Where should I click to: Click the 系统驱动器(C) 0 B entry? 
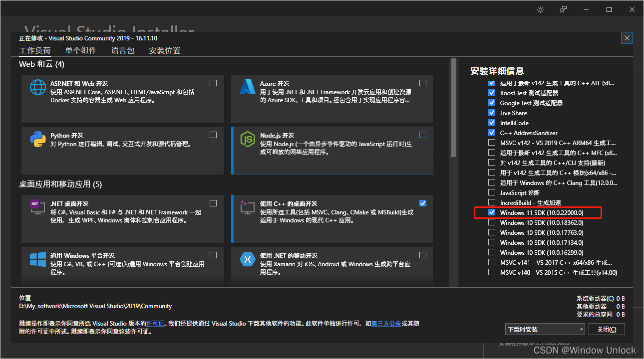(601, 298)
